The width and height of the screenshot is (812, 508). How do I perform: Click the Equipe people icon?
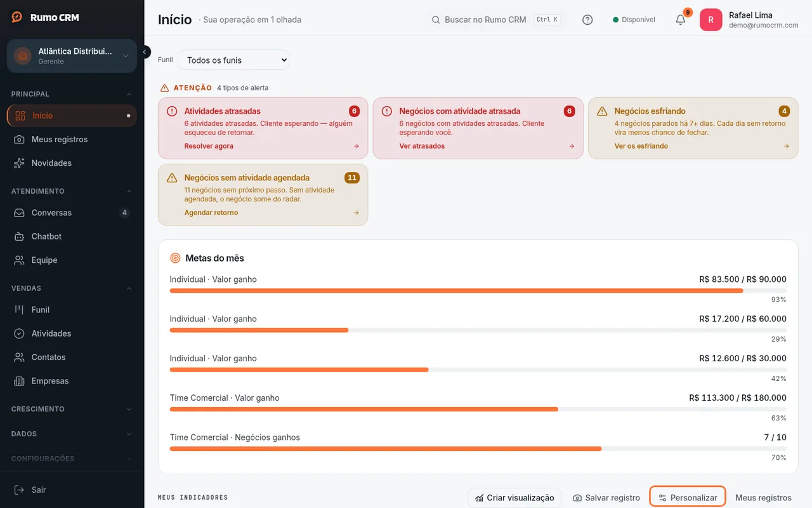click(x=20, y=260)
